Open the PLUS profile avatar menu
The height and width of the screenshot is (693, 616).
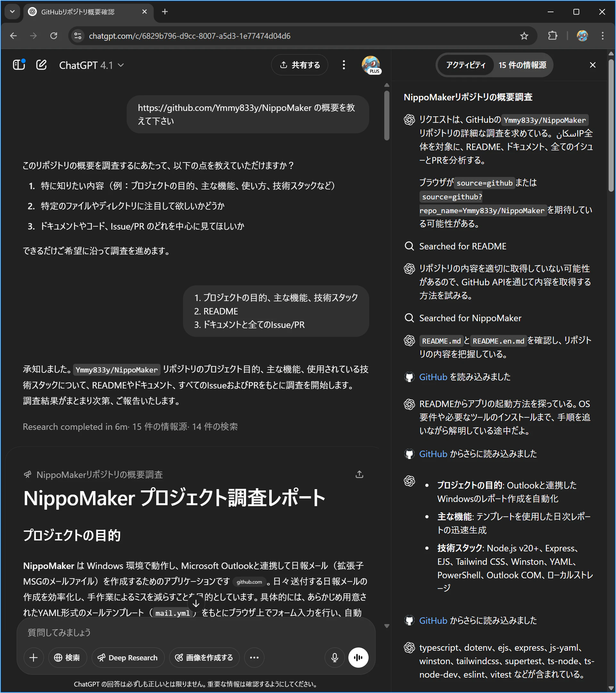click(x=371, y=65)
